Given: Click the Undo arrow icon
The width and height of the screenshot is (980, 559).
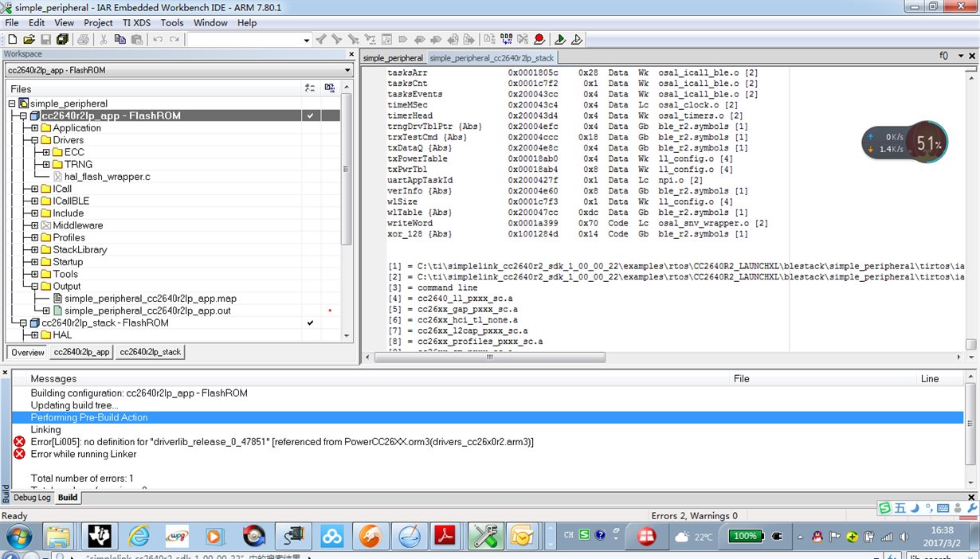Looking at the screenshot, I should coord(158,39).
